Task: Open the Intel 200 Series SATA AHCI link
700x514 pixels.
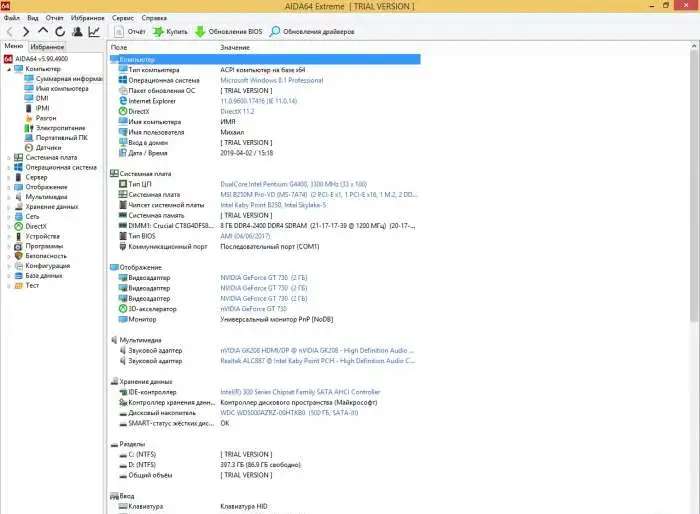Action: tap(300, 392)
